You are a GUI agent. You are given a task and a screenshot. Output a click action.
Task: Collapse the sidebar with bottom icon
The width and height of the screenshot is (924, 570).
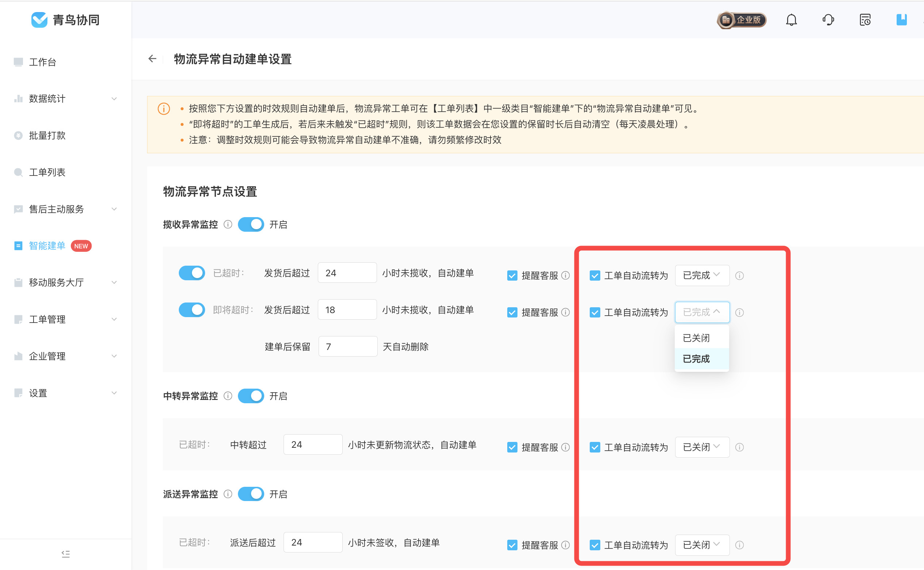click(66, 554)
